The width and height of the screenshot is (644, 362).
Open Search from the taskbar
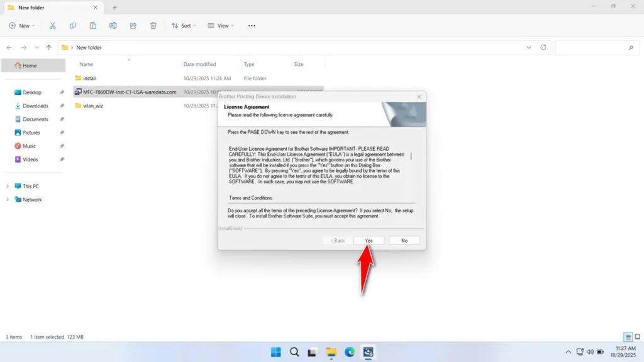[294, 353]
